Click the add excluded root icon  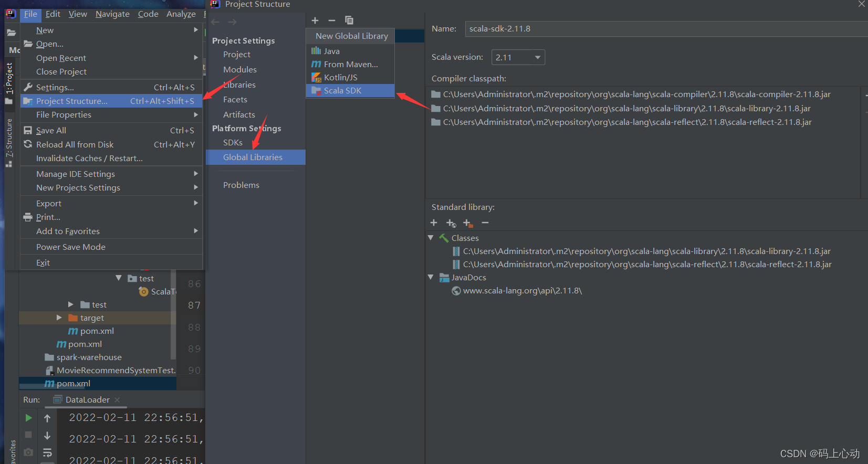[468, 223]
